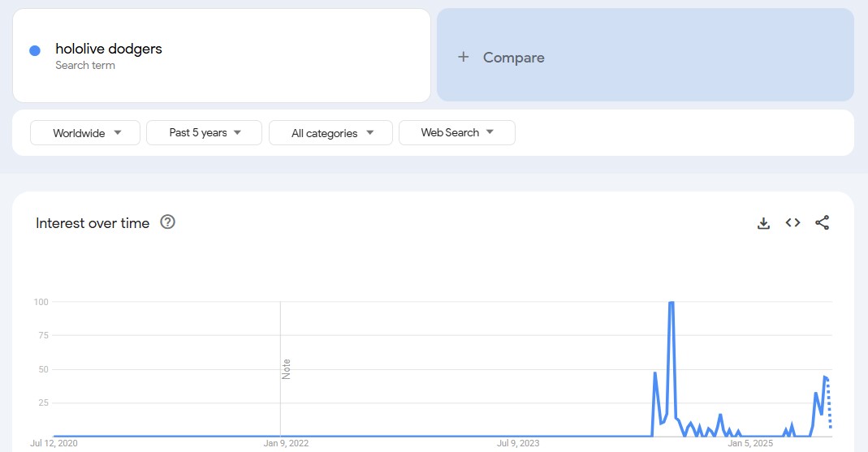Open the Web Search type dropdown
868x452 pixels.
457,133
